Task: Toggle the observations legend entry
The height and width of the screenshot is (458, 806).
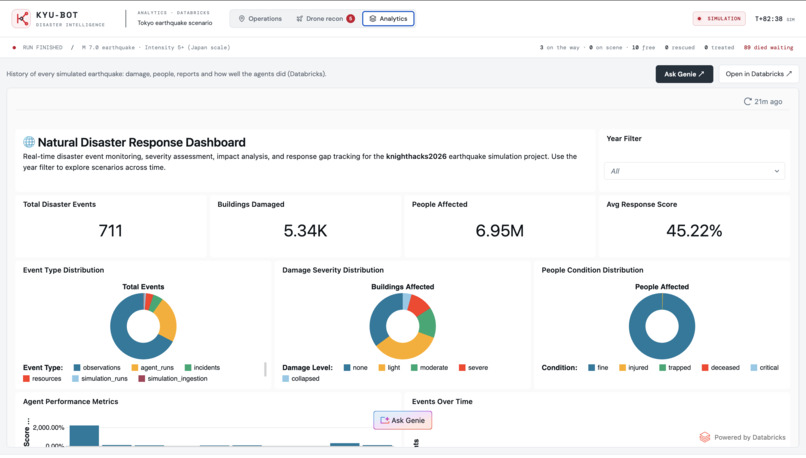Action: (97, 368)
